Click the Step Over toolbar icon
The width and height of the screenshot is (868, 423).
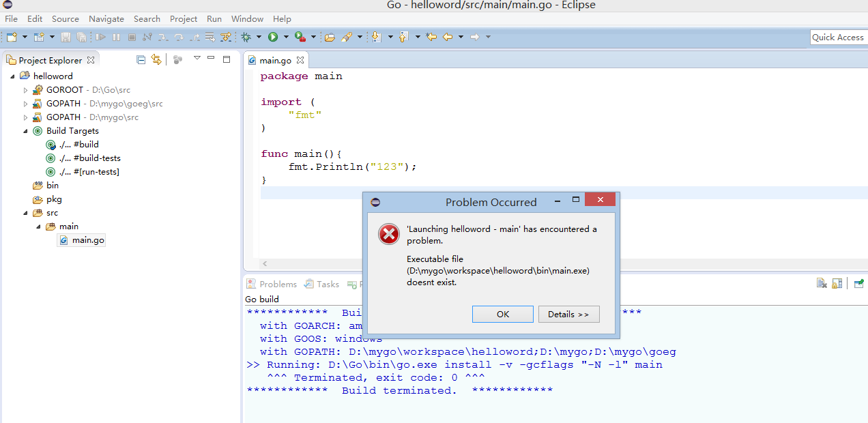click(x=179, y=37)
